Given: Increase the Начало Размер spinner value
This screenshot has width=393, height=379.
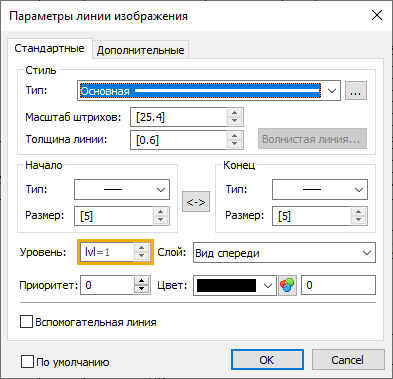Looking at the screenshot, I should tap(161, 212).
